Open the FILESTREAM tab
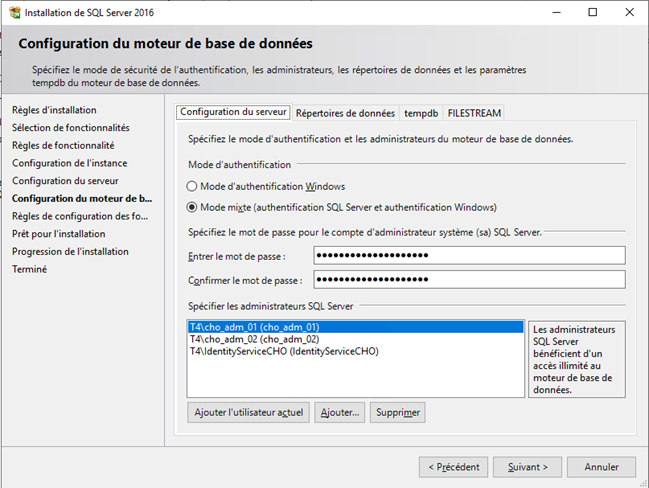The image size is (649, 488). (474, 113)
